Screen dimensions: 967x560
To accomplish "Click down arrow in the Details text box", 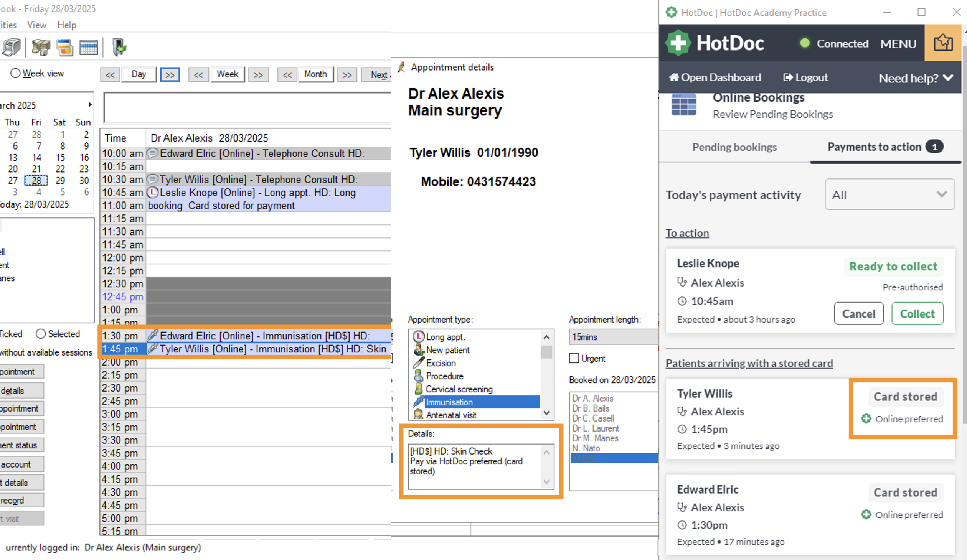I will [546, 482].
